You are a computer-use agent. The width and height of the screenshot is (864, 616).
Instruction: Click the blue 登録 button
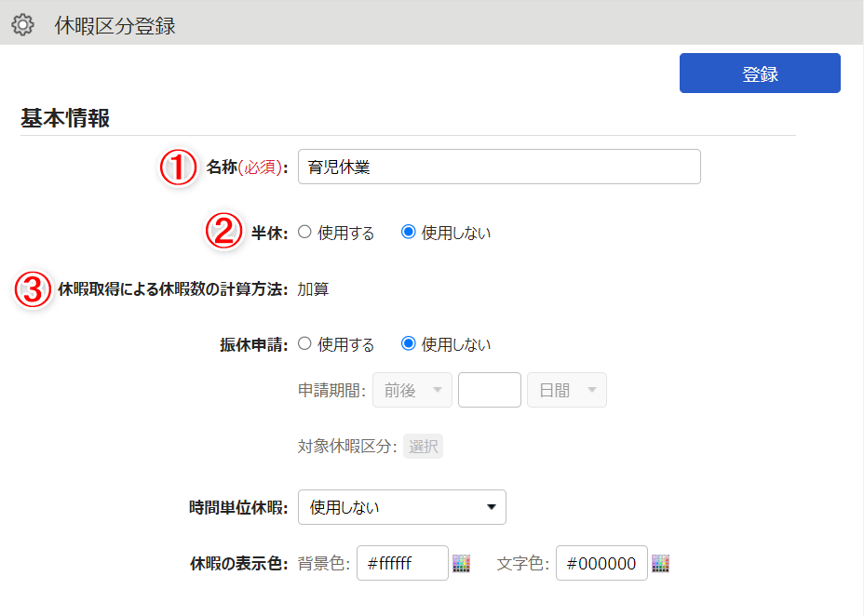[760, 74]
